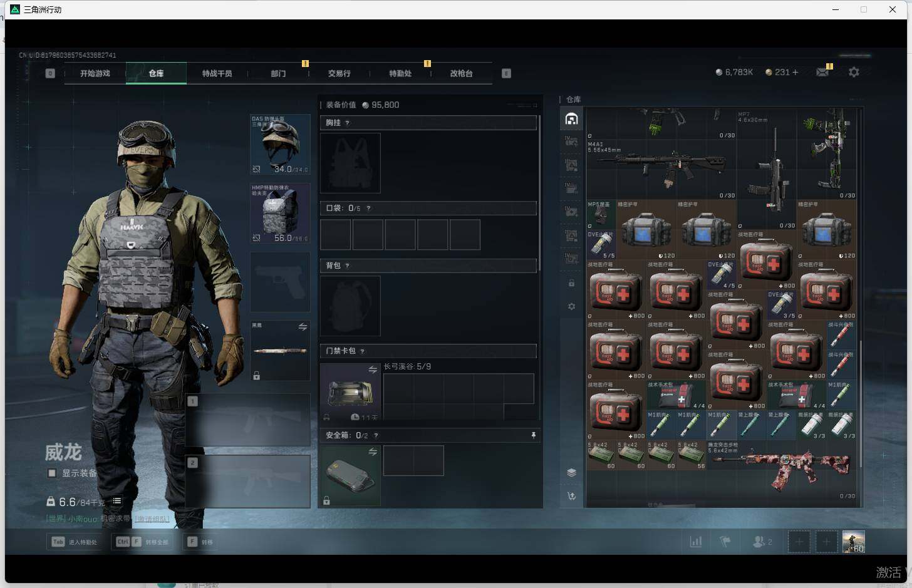Click the swap arrows on knife slot
Screen dimensions: 912x588
tap(303, 327)
